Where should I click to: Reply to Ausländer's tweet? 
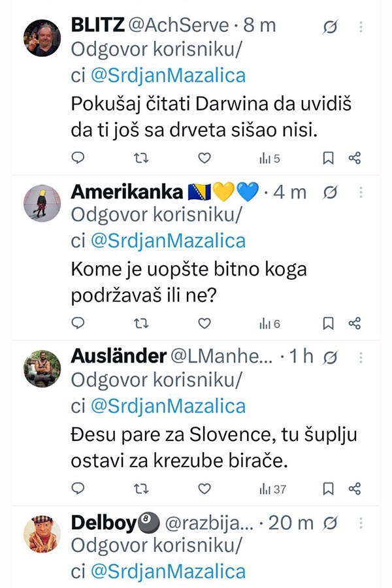tap(78, 488)
